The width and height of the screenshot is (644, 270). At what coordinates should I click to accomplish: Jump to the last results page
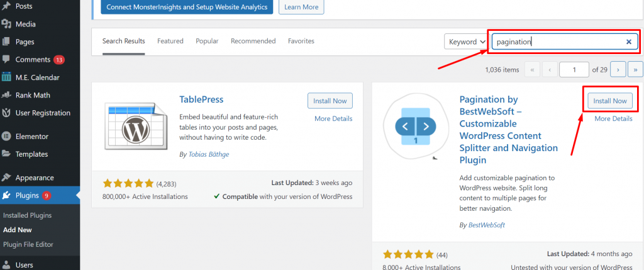click(x=635, y=69)
